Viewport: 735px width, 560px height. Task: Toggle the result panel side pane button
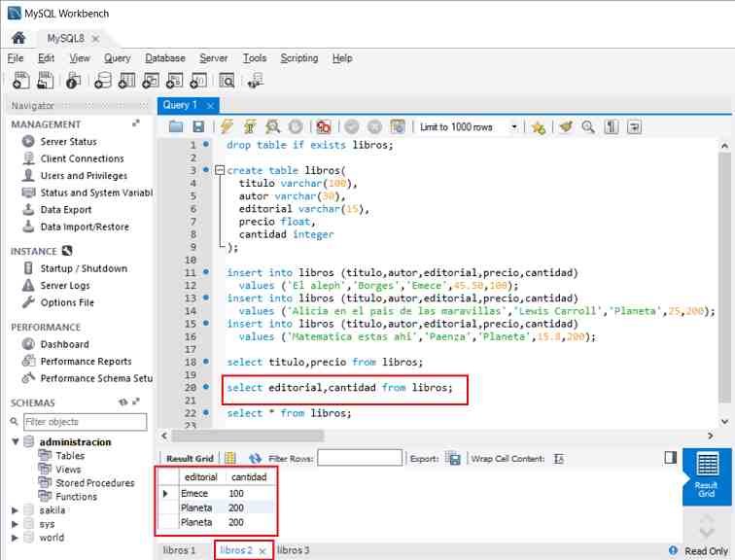coord(670,457)
